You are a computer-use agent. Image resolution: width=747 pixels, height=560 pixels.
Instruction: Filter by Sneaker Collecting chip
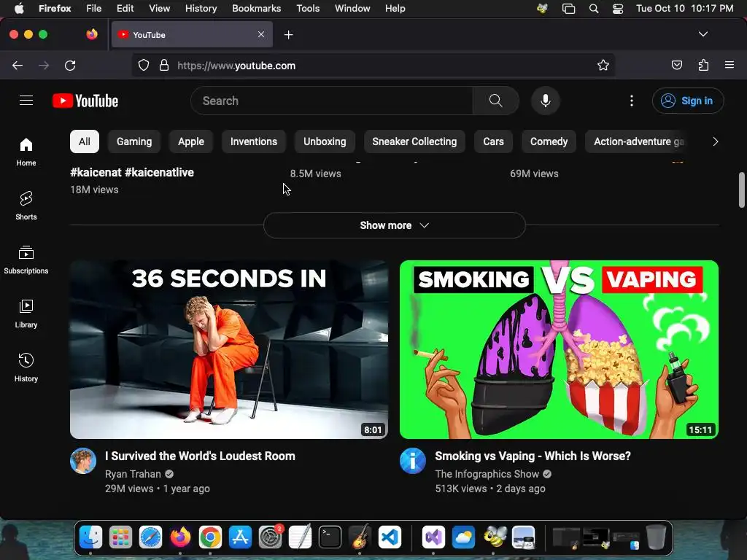(414, 141)
